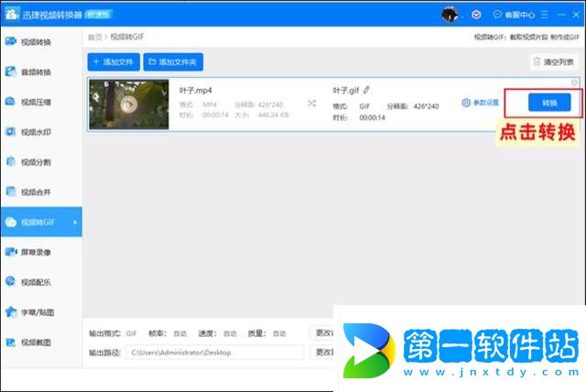The width and height of the screenshot is (586, 392).
Task: Minimize the converter window
Action: coord(561,15)
